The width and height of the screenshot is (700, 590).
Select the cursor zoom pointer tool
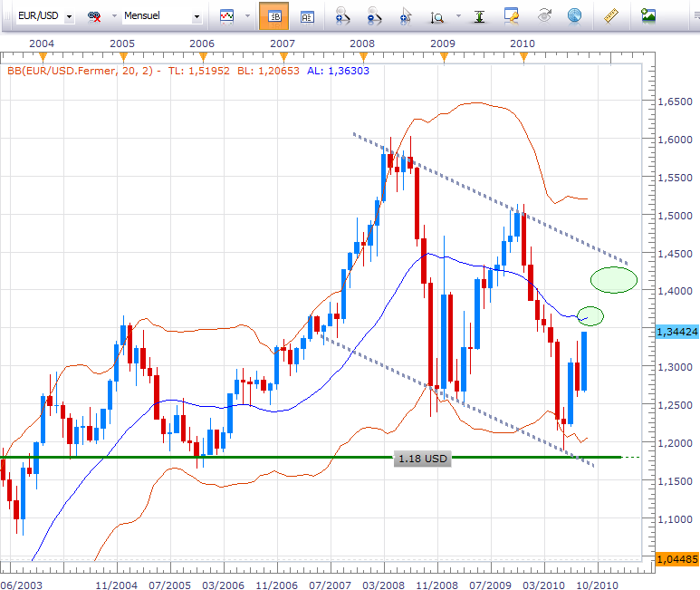point(406,16)
